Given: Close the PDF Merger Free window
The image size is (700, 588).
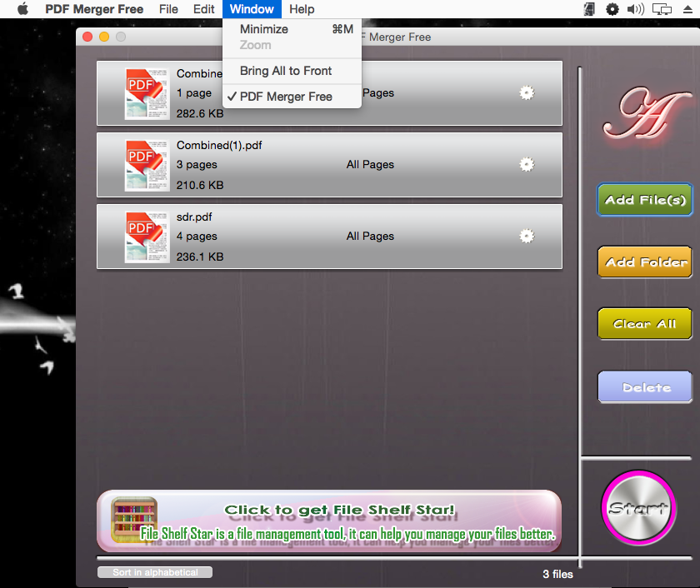Looking at the screenshot, I should pos(87,37).
